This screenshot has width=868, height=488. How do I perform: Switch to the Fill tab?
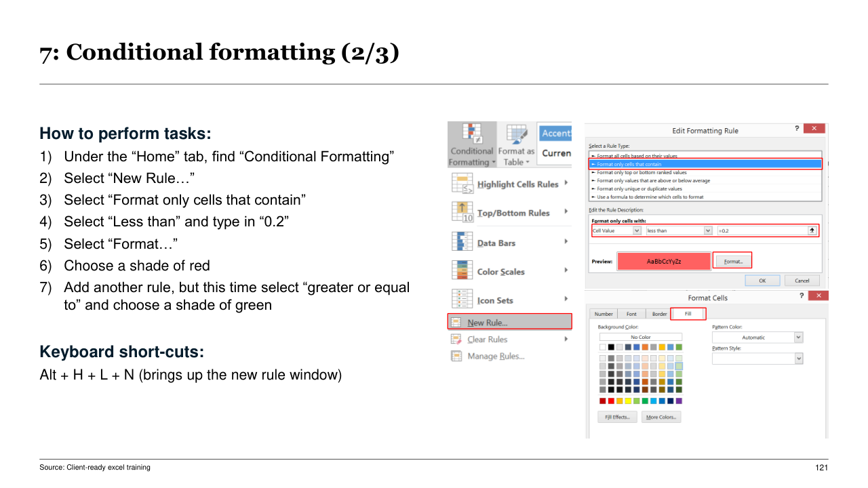(x=688, y=314)
